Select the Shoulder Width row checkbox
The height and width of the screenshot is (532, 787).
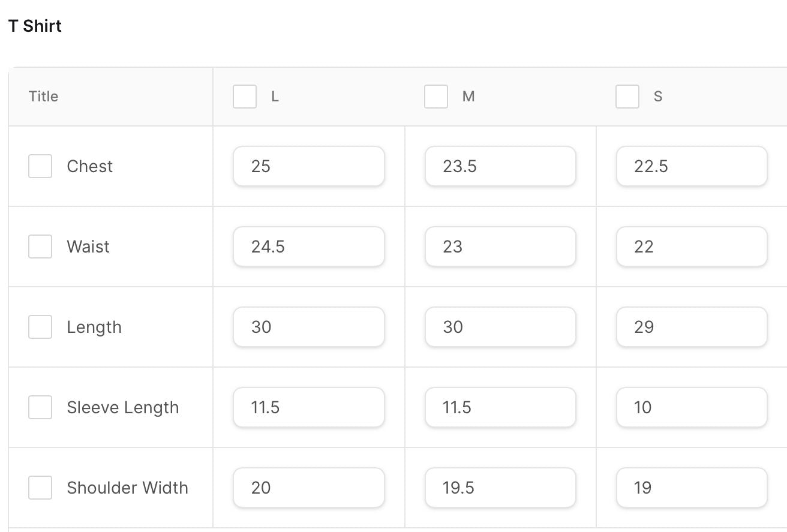point(40,488)
